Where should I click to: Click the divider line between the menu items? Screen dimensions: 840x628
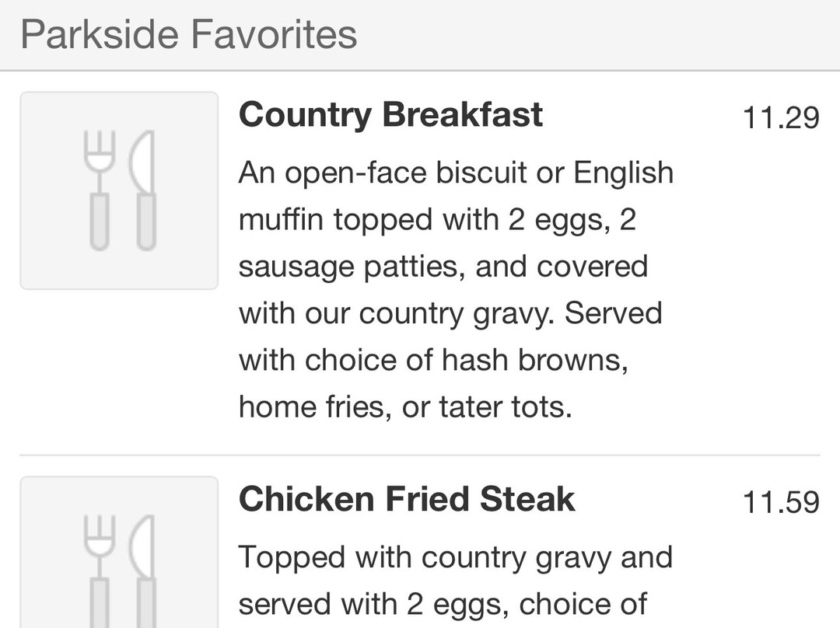click(x=420, y=455)
